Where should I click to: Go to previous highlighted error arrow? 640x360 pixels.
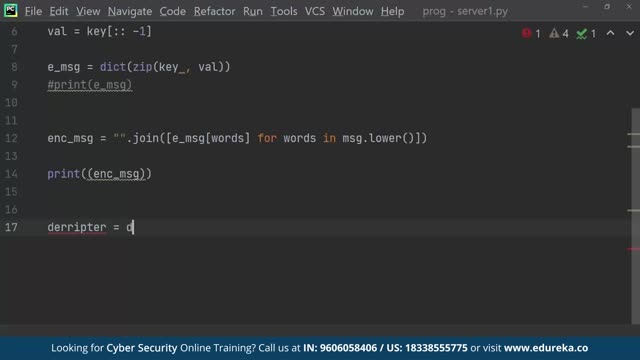[x=610, y=33]
